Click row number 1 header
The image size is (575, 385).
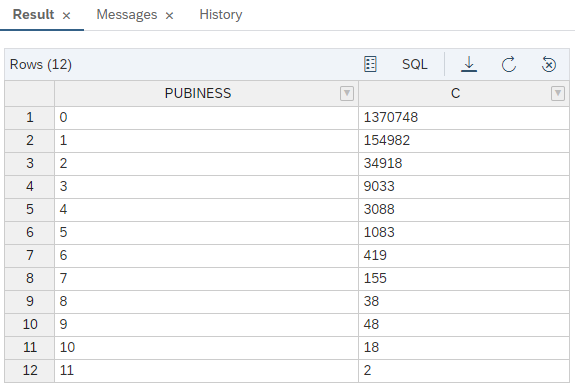pyautogui.click(x=30, y=118)
